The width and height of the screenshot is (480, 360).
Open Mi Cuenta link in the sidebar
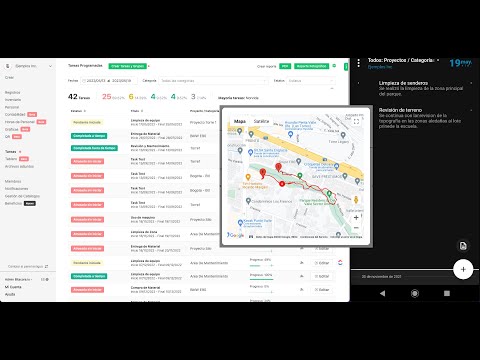[x=13, y=287]
